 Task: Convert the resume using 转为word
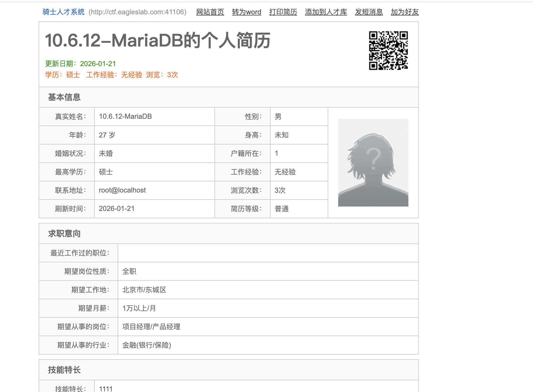coord(246,12)
